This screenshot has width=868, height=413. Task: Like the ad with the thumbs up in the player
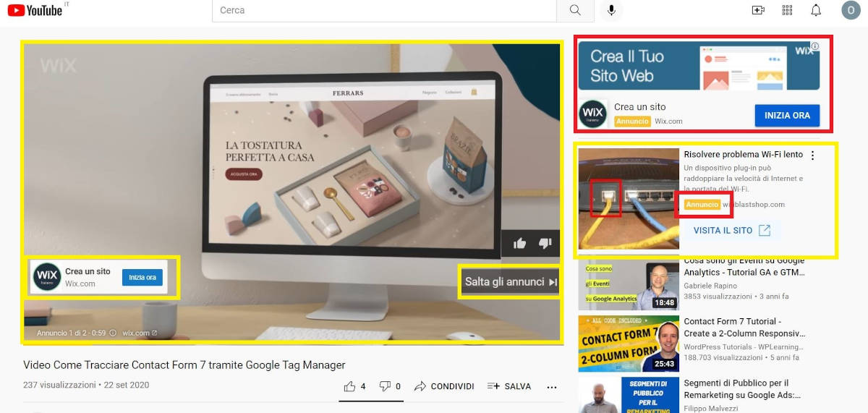tap(519, 244)
